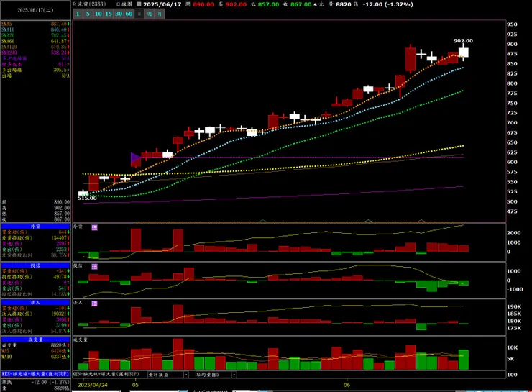
Task: Click the 2025/04/24 date on time axis
Action: [x=92, y=385]
